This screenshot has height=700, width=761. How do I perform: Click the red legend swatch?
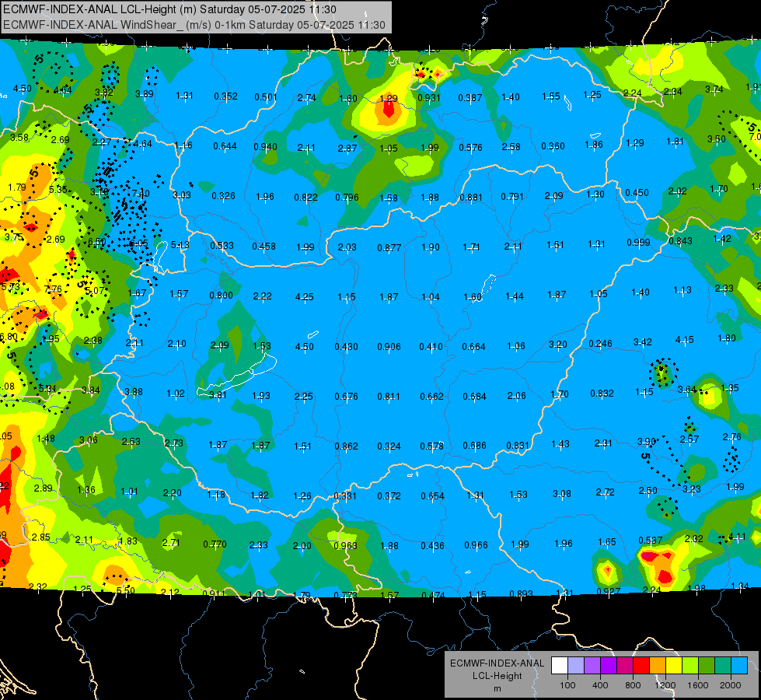tap(641, 666)
